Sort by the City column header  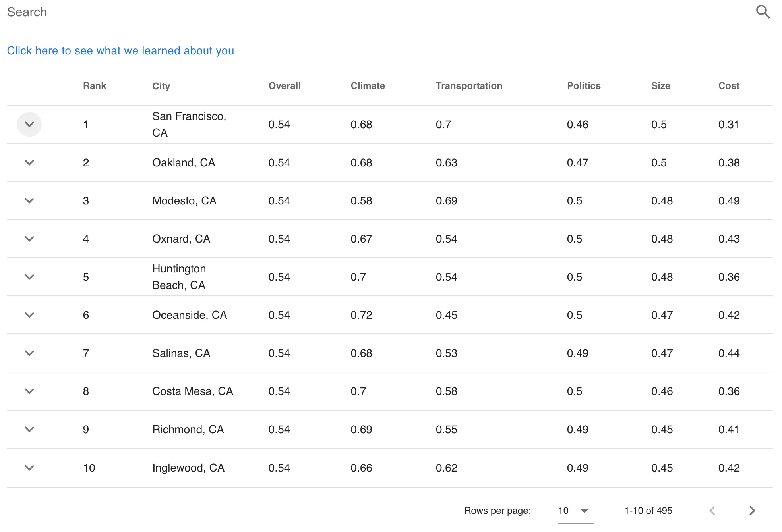[161, 86]
